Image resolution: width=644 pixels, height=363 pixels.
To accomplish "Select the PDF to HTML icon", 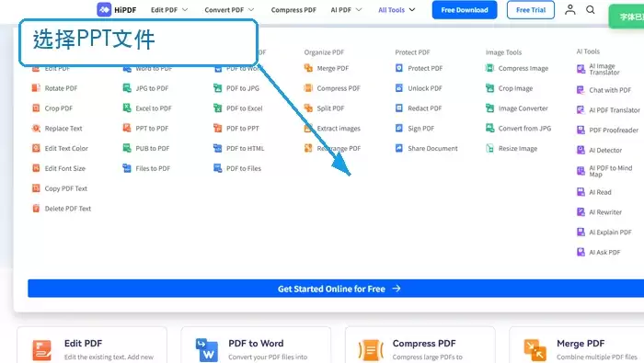I will click(218, 148).
